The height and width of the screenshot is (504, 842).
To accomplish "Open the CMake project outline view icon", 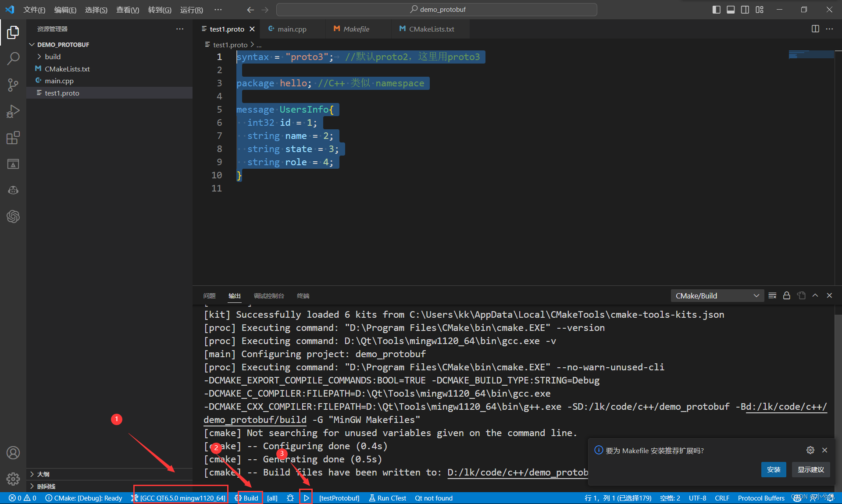I will 13,164.
